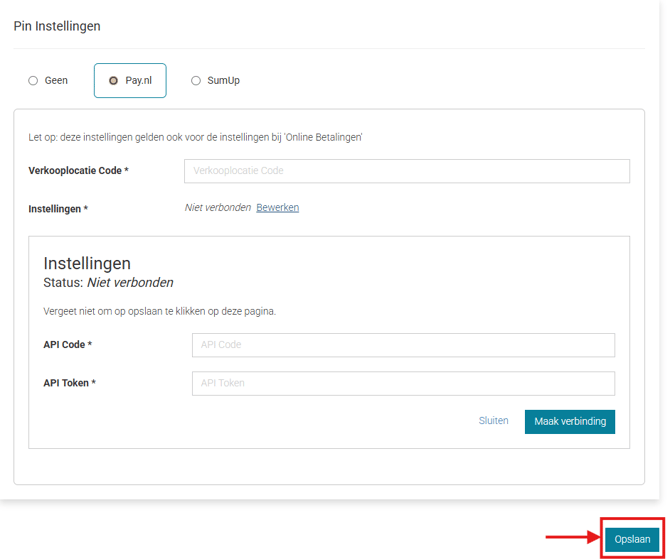Screen dimensions: 670x559
Task: Save settings with the Opslaan button
Action: pyautogui.click(x=632, y=539)
